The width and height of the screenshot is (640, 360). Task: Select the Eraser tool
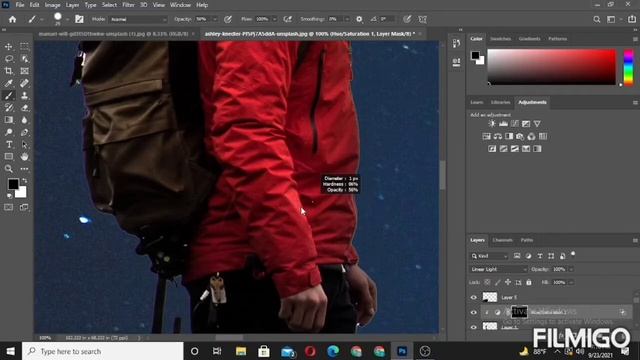click(x=24, y=108)
